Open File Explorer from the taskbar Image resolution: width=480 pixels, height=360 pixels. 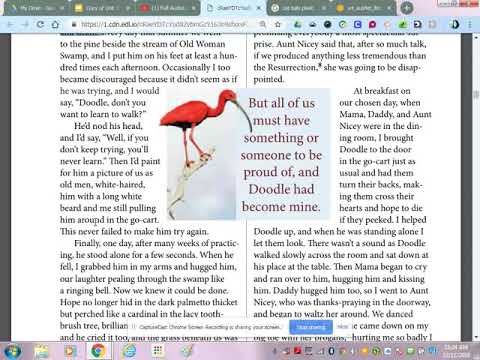(41, 351)
